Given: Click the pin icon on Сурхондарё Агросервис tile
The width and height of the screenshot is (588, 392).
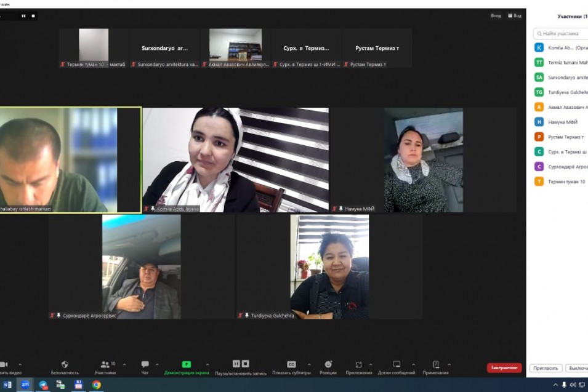Looking at the screenshot, I should tap(58, 316).
